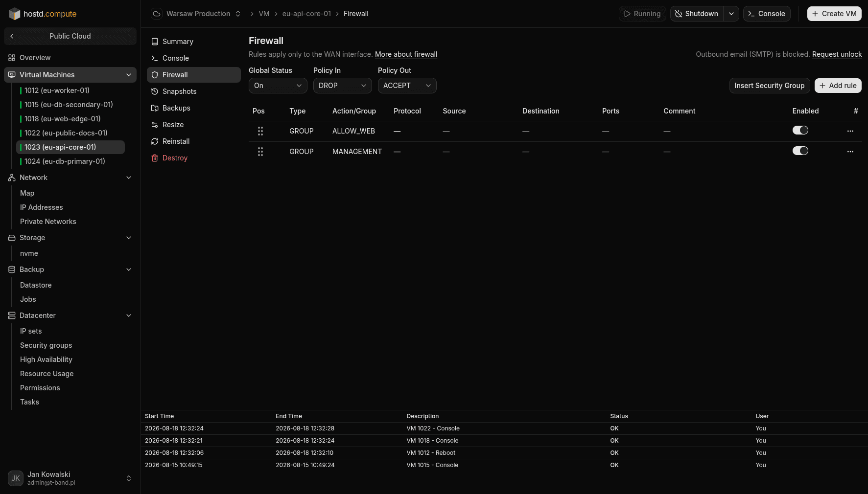Select Destroy in the VM menu

(194, 158)
